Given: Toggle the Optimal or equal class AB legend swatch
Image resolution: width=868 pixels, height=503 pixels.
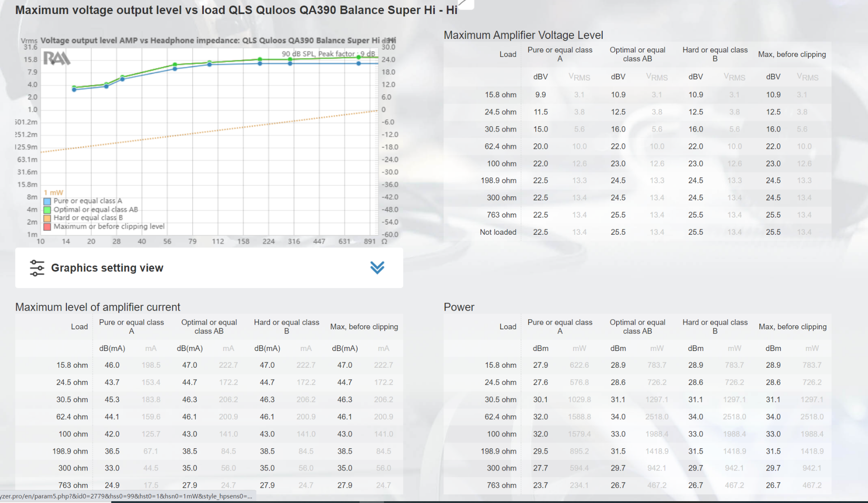Looking at the screenshot, I should pos(47,210).
